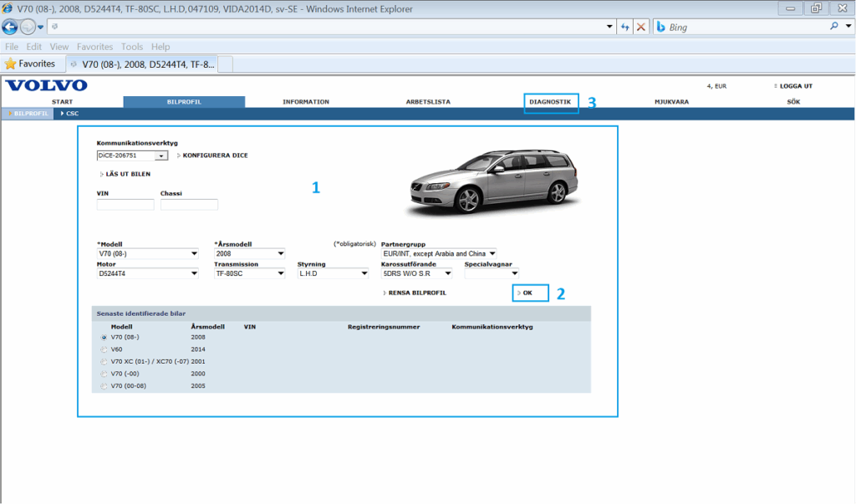
Task: Click the red Stop loading icon
Action: tap(640, 27)
